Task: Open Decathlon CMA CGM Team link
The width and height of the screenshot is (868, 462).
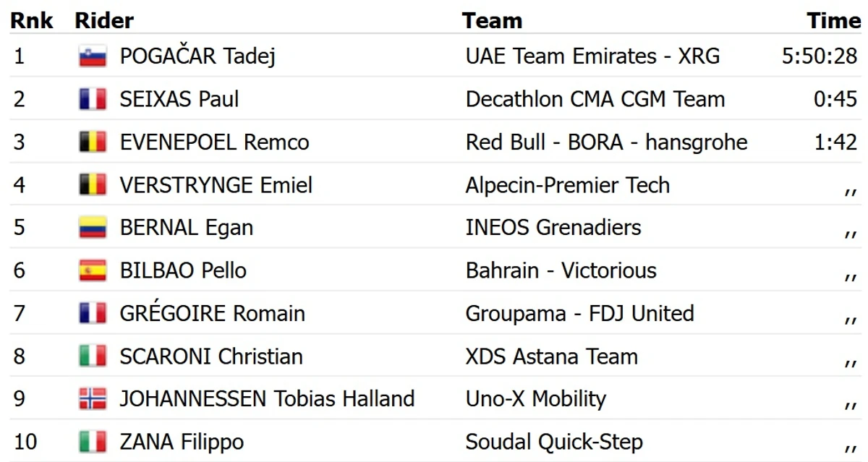Action: point(595,99)
